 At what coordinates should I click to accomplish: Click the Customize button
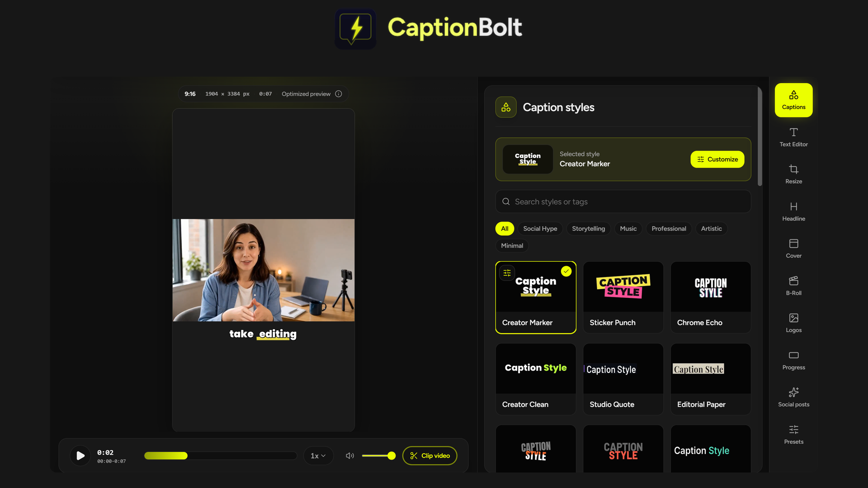pos(717,159)
